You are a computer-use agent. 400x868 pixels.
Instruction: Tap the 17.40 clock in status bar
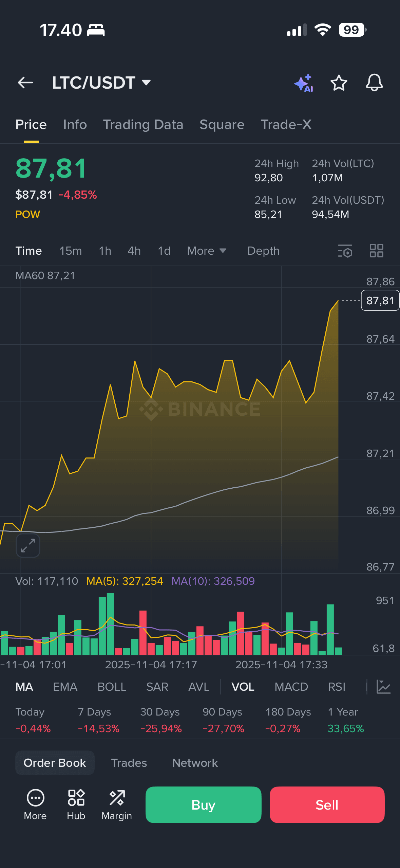[61, 30]
